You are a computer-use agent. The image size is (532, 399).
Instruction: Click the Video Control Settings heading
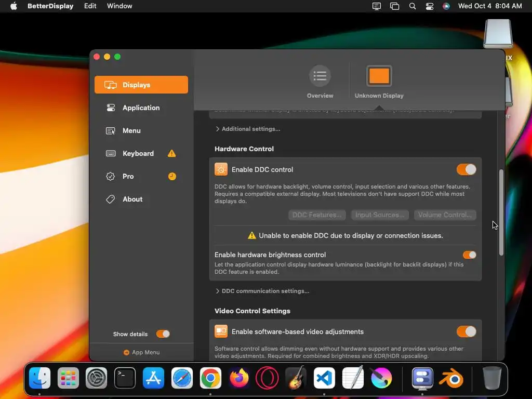252,311
